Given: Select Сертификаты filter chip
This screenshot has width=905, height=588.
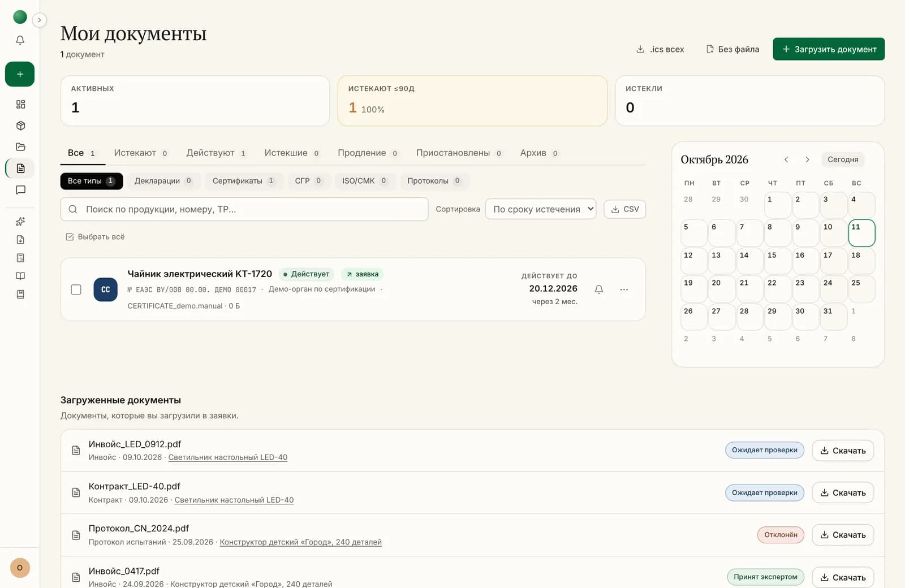Looking at the screenshot, I should [243, 181].
